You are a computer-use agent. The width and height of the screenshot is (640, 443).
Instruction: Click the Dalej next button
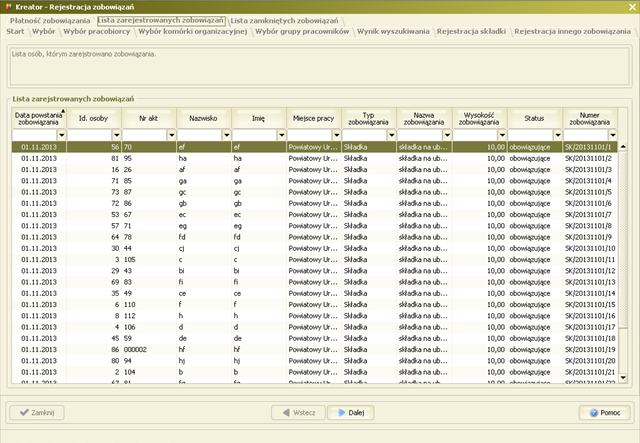click(351, 412)
